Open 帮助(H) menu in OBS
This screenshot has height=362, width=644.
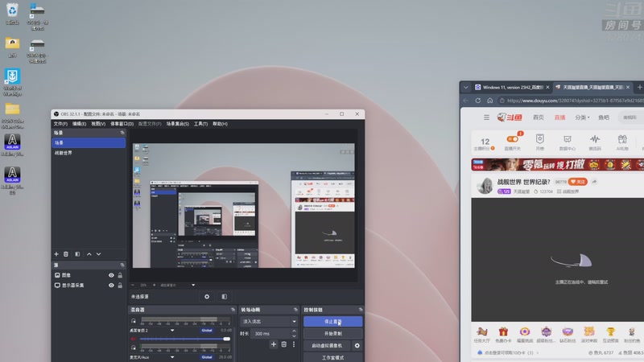(220, 124)
